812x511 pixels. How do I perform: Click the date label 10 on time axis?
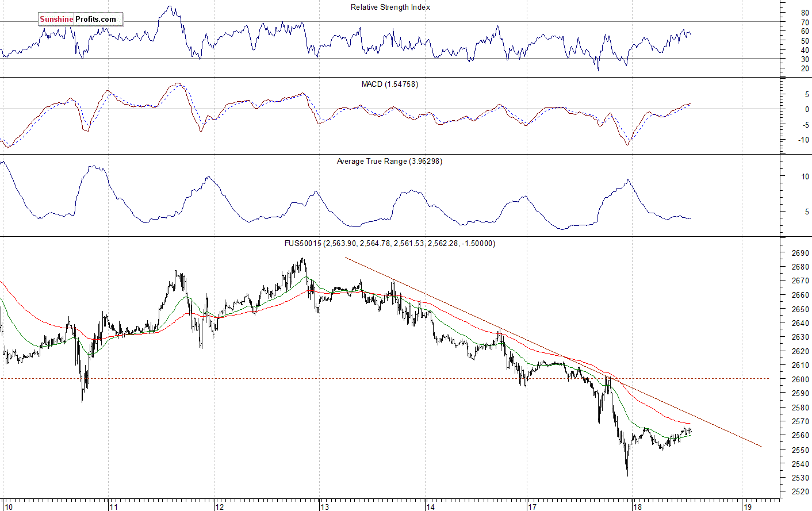pyautogui.click(x=8, y=507)
